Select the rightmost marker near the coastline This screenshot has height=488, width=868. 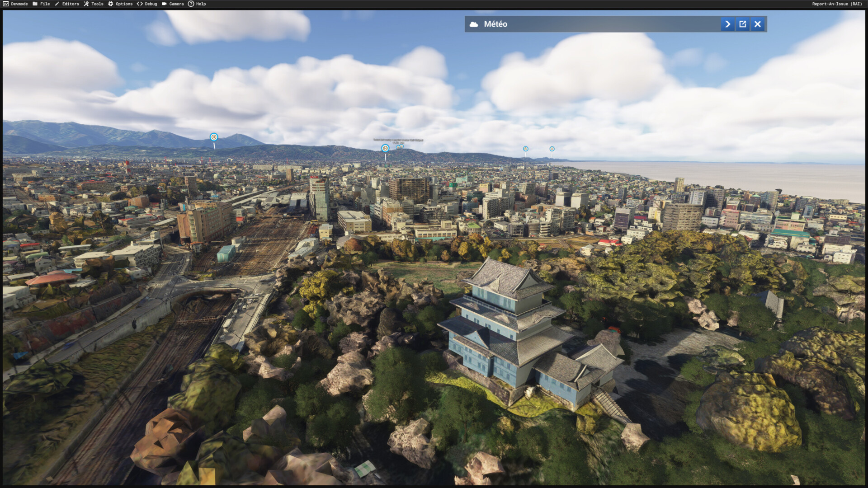click(552, 149)
